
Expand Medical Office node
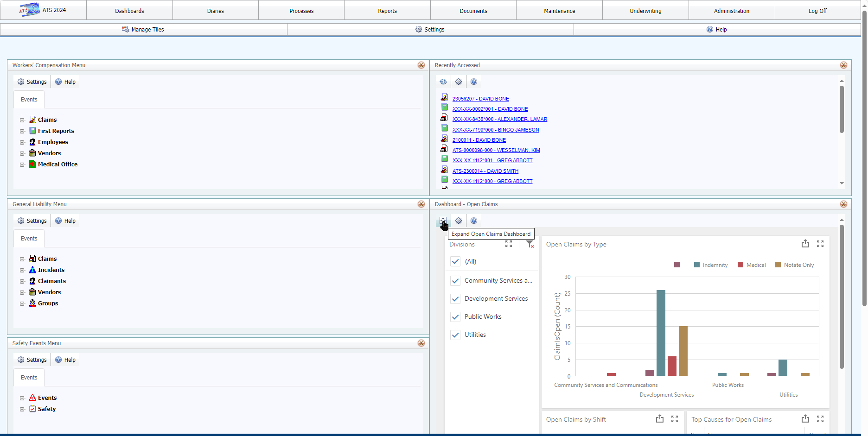click(x=22, y=164)
